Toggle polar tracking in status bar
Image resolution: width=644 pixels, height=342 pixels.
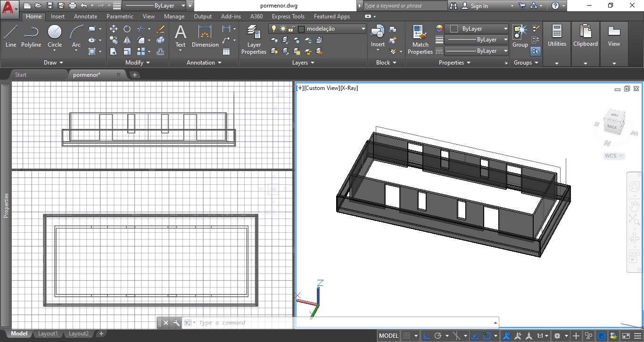tap(438, 336)
